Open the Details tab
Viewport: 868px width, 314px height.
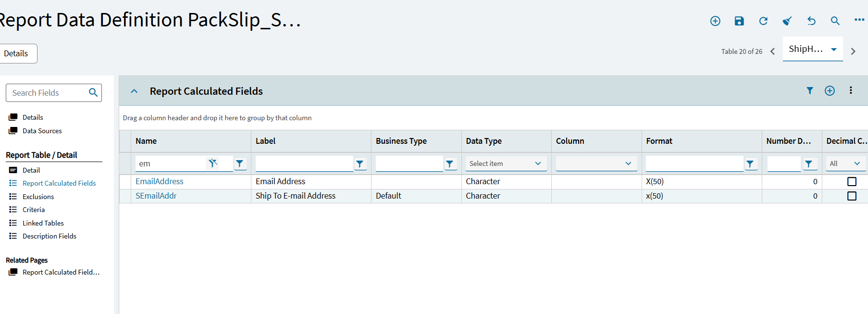point(16,53)
